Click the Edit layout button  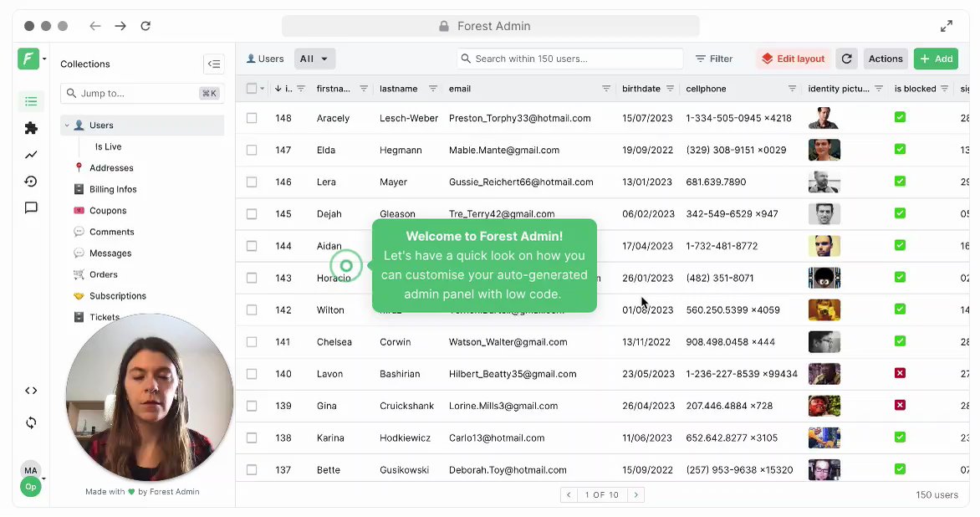pyautogui.click(x=794, y=59)
